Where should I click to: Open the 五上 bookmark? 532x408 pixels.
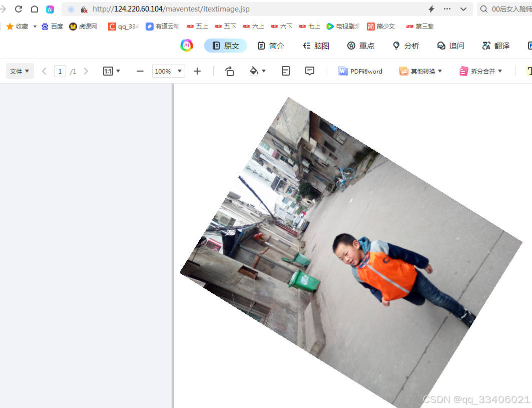pos(197,27)
